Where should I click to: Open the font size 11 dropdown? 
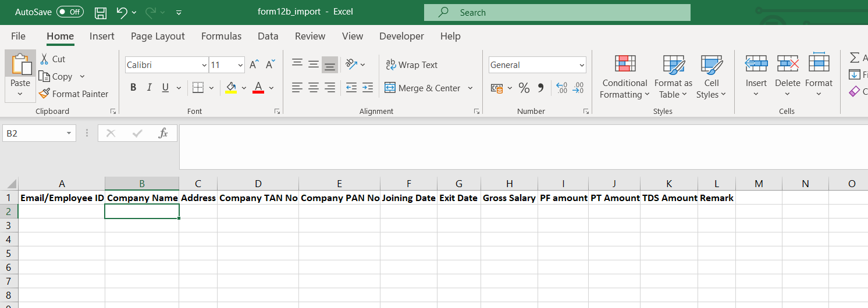pos(240,65)
